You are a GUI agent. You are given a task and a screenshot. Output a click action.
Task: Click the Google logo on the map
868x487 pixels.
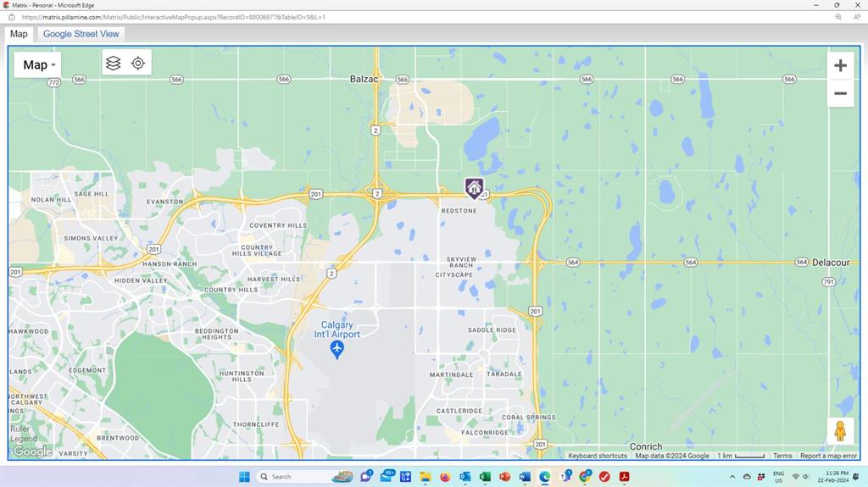pyautogui.click(x=32, y=452)
